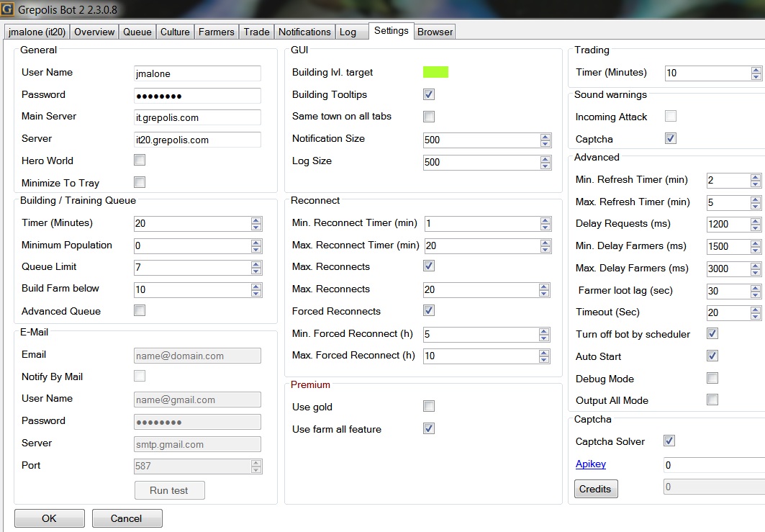The height and width of the screenshot is (532, 765).
Task: Enable the Hero World checkbox
Action: [140, 160]
